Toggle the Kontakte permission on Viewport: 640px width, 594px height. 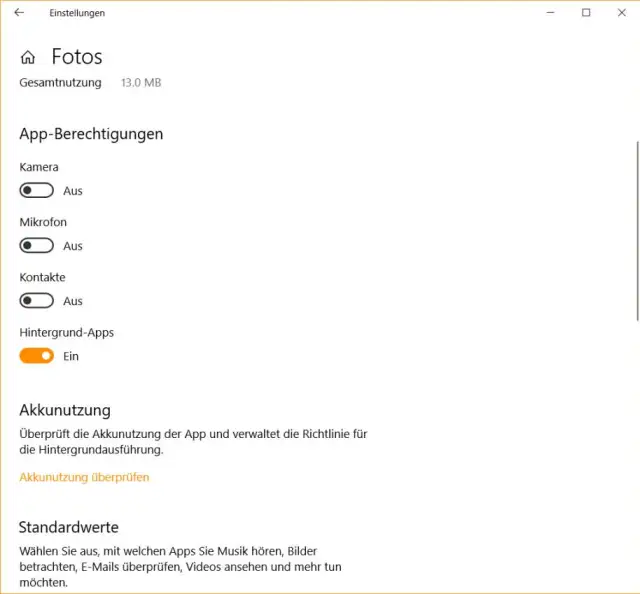pos(37,300)
